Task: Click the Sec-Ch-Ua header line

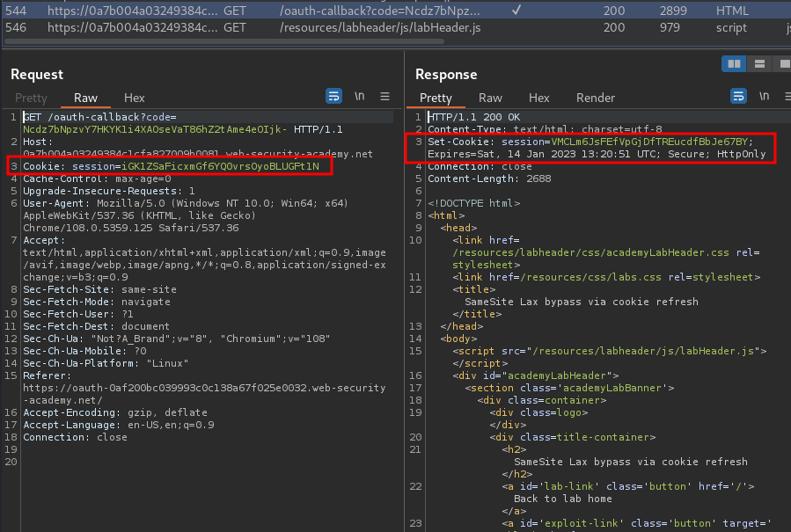Action: pos(176,339)
